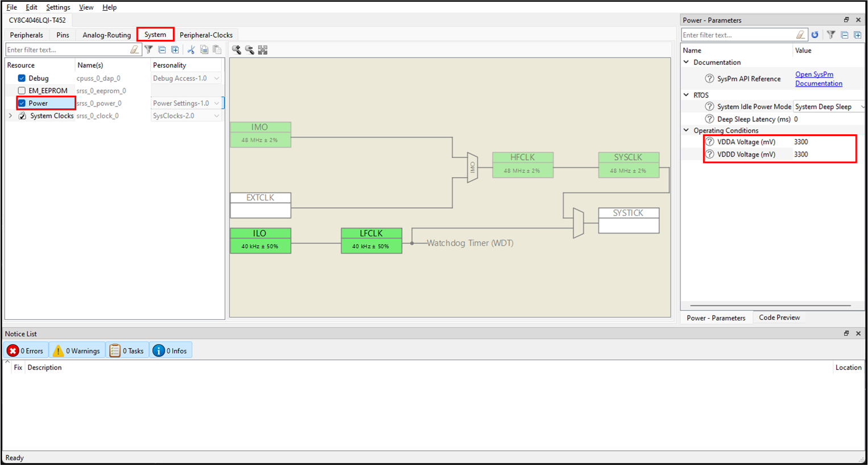
Task: Open the View menu
Action: click(x=86, y=7)
